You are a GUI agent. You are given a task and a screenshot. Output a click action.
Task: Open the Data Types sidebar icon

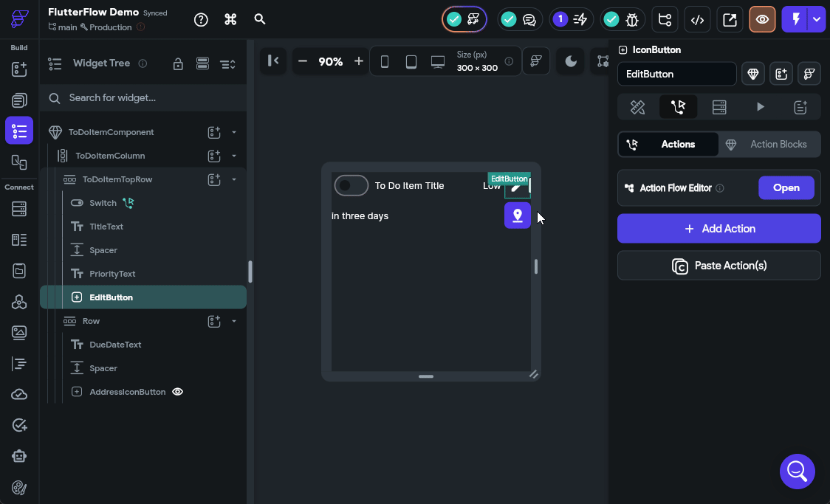[19, 240]
